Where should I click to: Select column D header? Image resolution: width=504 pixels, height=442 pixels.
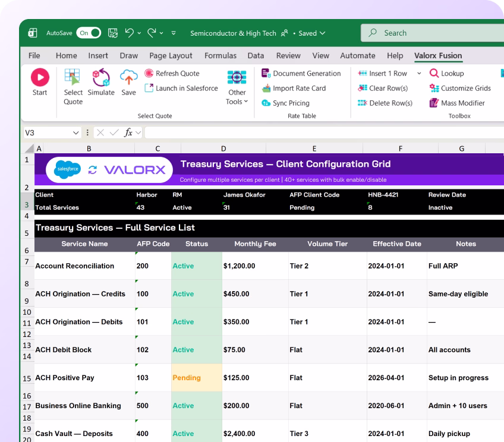(x=223, y=149)
